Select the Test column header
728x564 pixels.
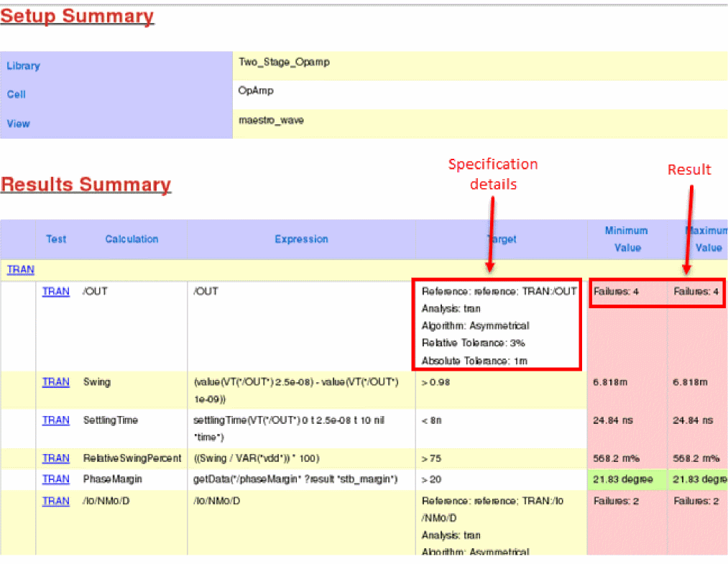pos(56,239)
